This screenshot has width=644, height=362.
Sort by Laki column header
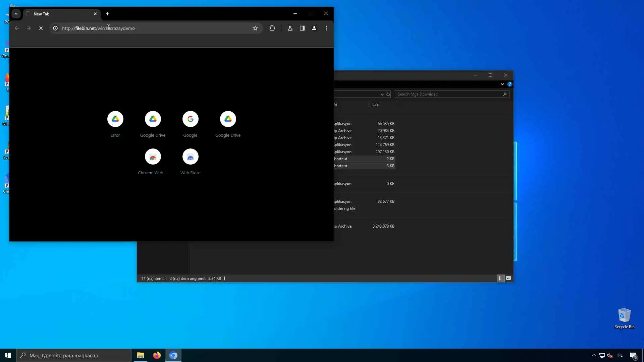pos(383,105)
